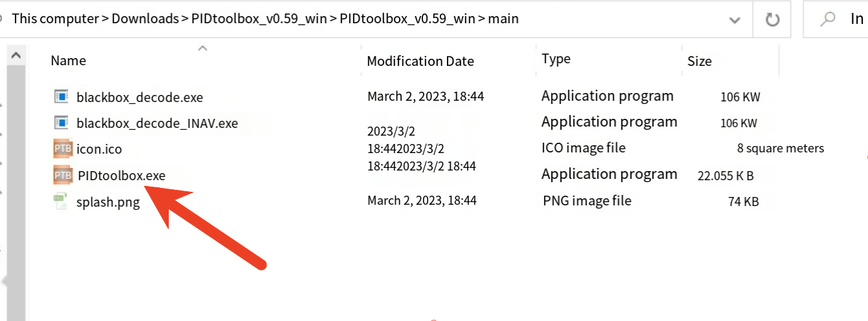Go to Downloads in breadcrumb path
This screenshot has width=868, height=321.
point(146,19)
